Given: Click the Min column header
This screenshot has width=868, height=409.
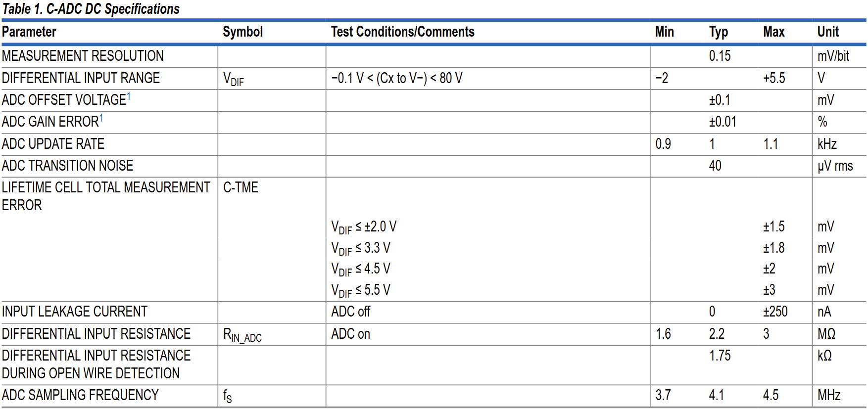Looking at the screenshot, I should [x=664, y=32].
